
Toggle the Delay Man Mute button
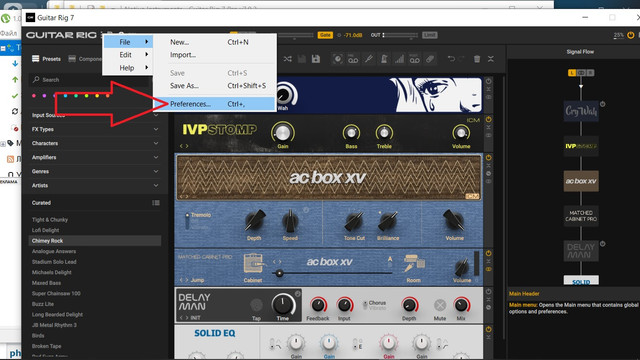(x=440, y=305)
